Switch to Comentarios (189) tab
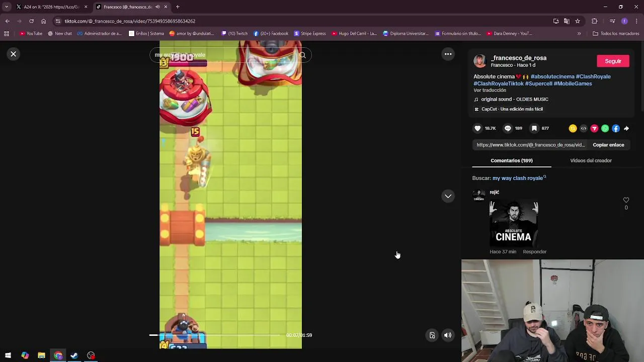Viewport: 644px width, 362px height. point(512,160)
